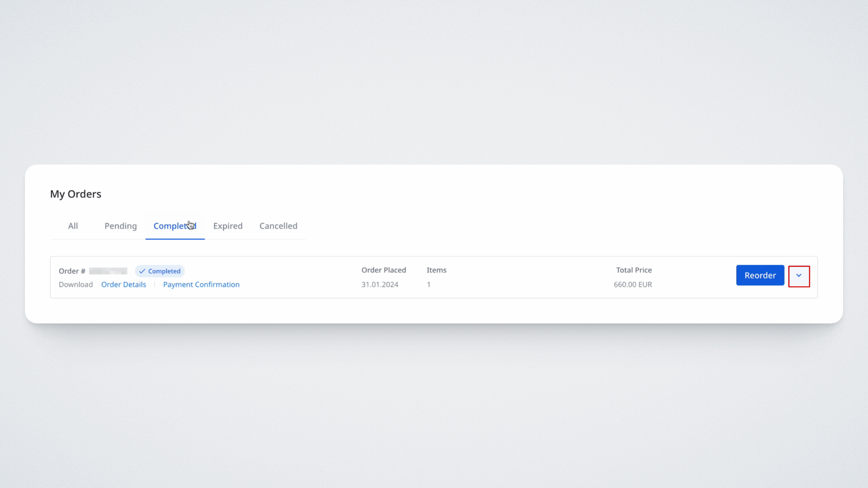The image size is (868, 488).
Task: Click the order date 31.01.2024
Action: [380, 285]
